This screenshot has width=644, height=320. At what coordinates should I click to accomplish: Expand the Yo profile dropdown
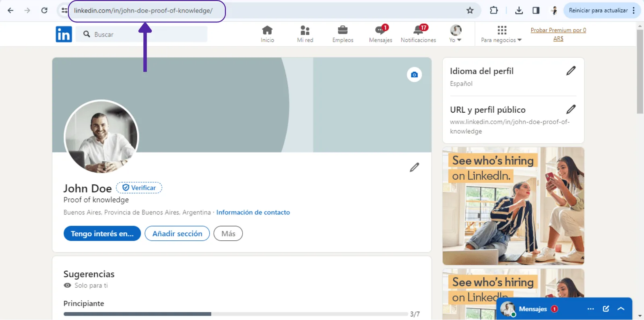(x=456, y=34)
